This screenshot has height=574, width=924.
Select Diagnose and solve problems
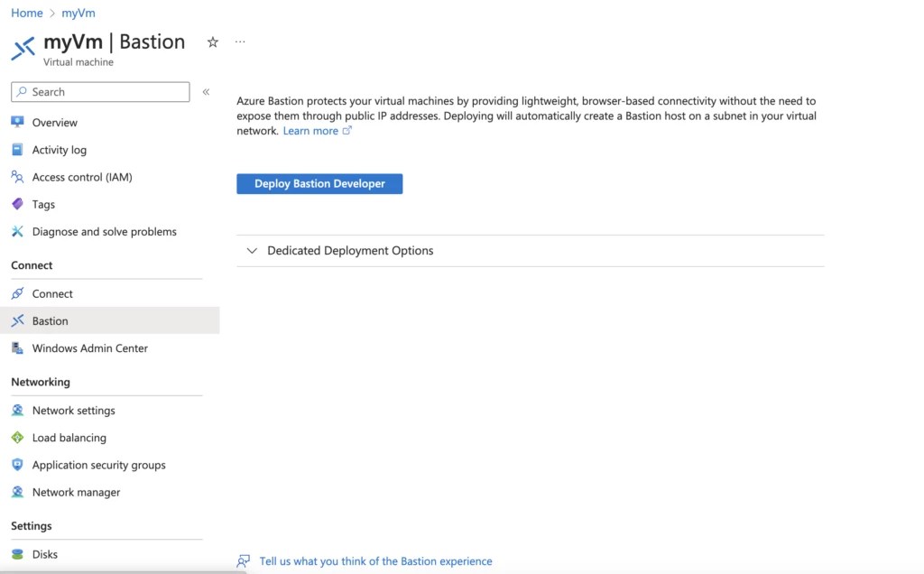point(104,231)
